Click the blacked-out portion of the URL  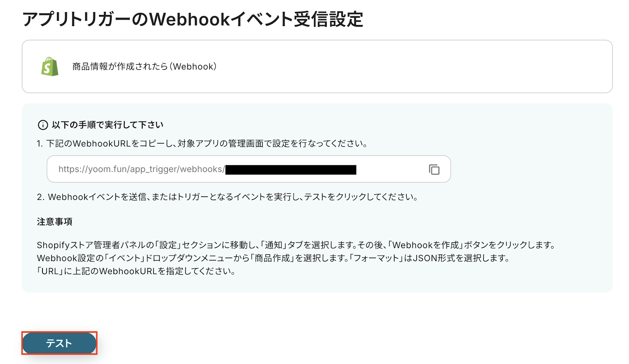[291, 170]
